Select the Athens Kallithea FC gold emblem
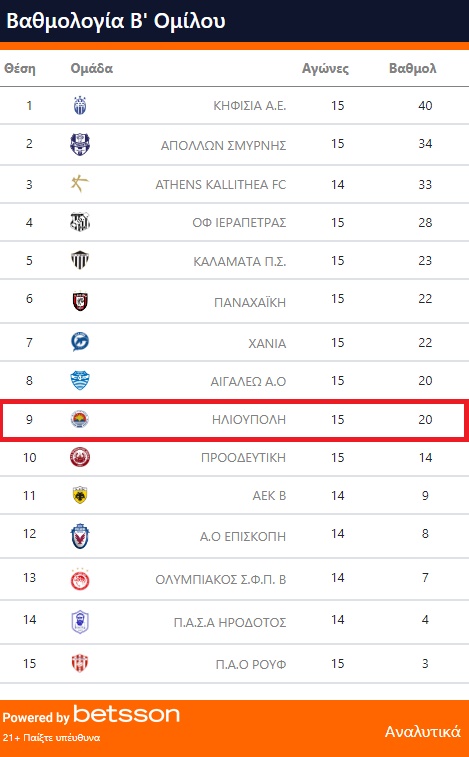This screenshot has width=469, height=757. pos(80,184)
